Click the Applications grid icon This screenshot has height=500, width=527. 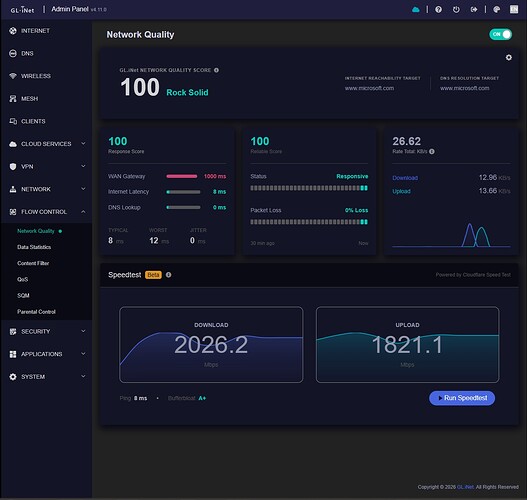coord(13,354)
